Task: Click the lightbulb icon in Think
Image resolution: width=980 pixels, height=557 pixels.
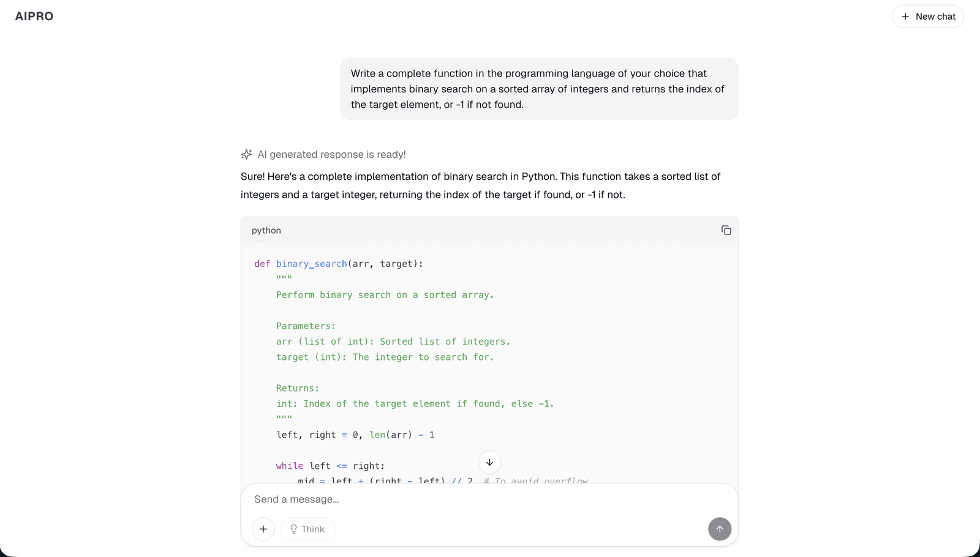Action: coord(294,529)
